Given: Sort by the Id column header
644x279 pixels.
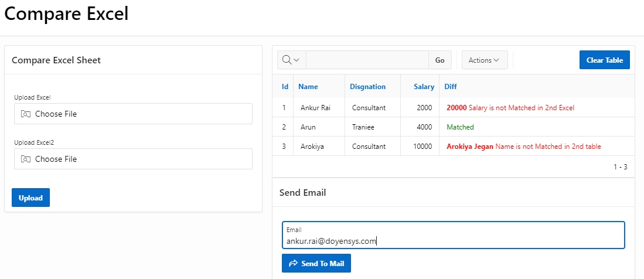Looking at the screenshot, I should coord(285,87).
